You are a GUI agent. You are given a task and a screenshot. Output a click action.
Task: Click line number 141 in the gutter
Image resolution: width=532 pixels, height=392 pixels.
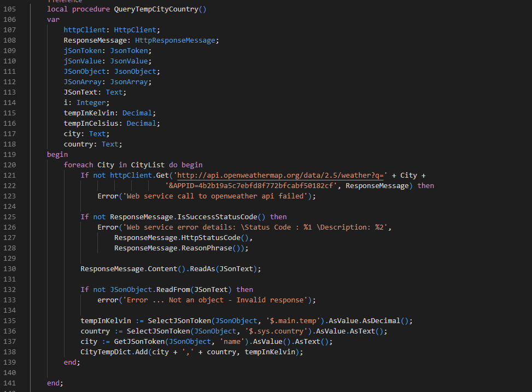pyautogui.click(x=9, y=383)
